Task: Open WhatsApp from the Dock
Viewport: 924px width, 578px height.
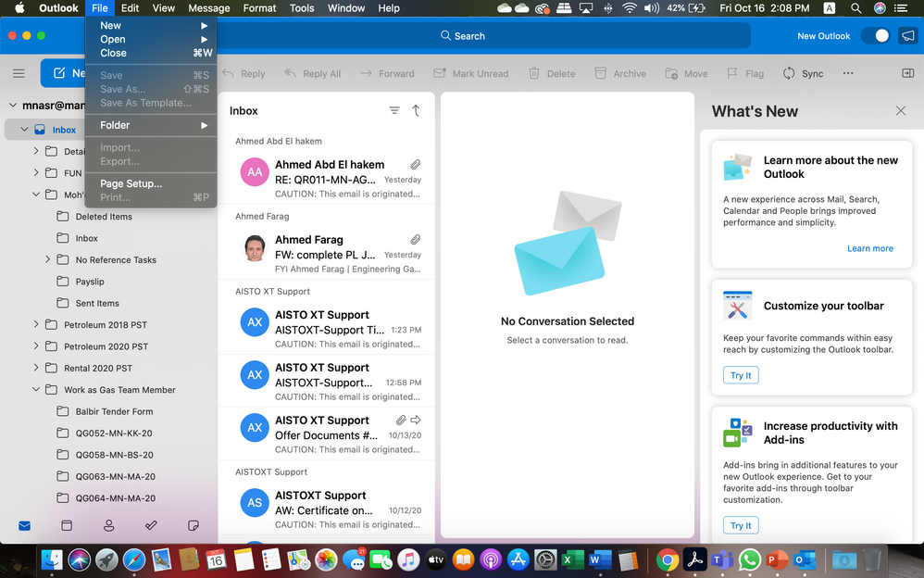Action: click(x=750, y=559)
